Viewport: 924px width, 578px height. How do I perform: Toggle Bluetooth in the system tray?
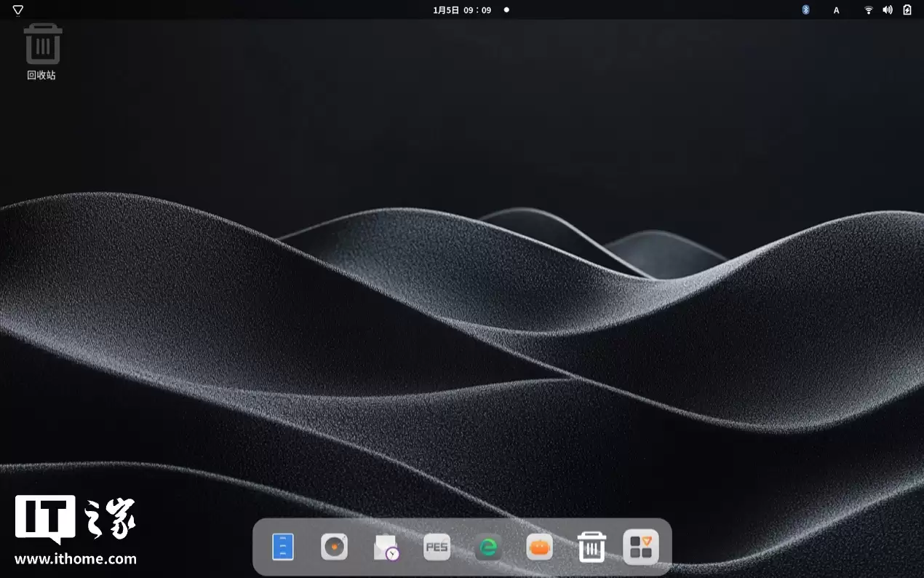click(805, 9)
